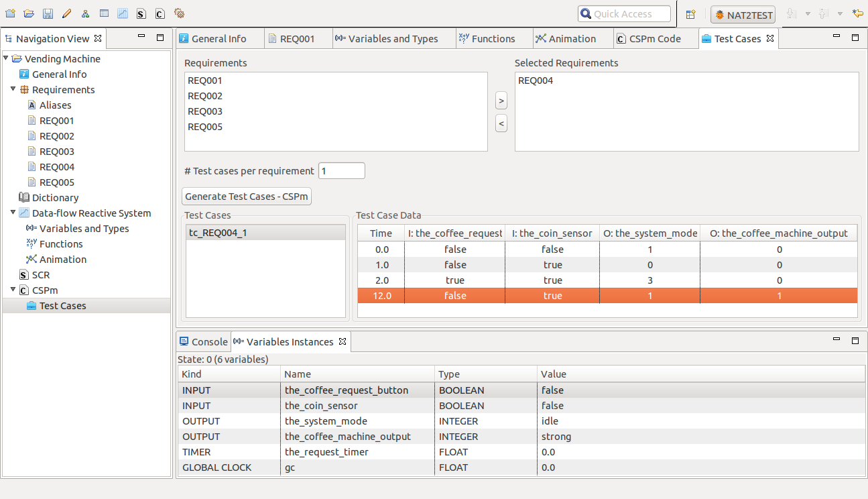
Task: Click the C (CSPm) toolbar icon
Action: coord(160,13)
